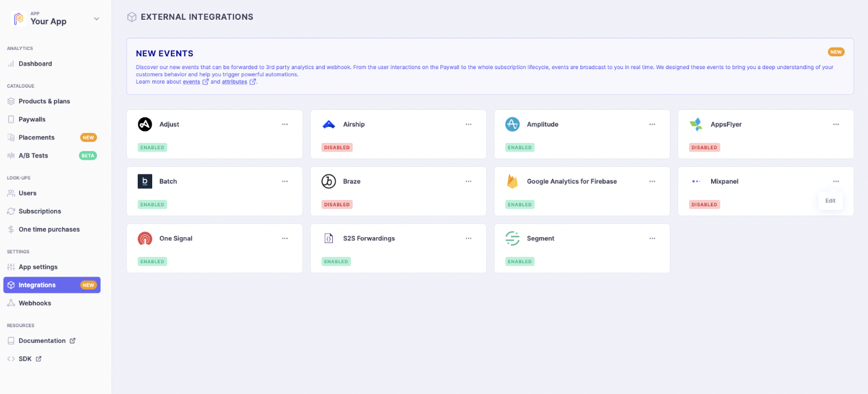The height and width of the screenshot is (394, 868).
Task: Follow the attributes documentation link
Action: point(234,82)
